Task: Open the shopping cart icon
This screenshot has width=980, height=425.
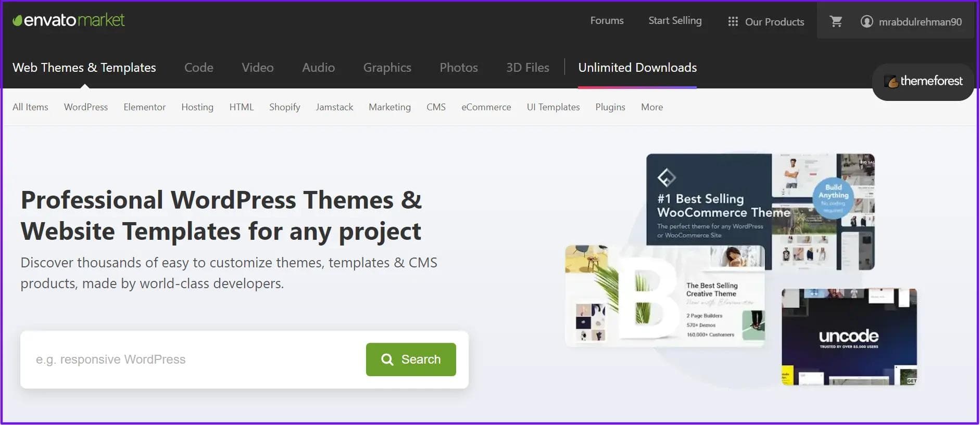Action: pos(836,21)
